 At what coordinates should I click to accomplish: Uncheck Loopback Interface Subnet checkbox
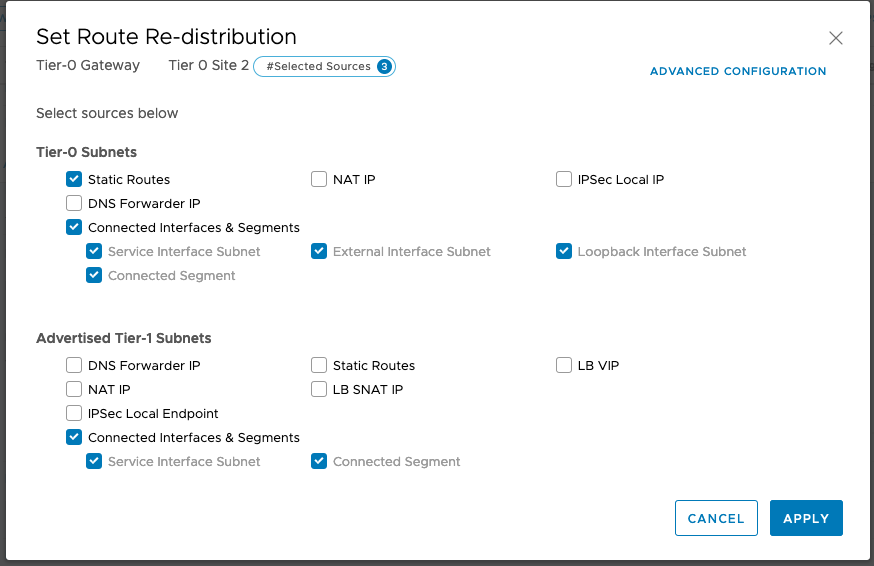[x=564, y=252]
